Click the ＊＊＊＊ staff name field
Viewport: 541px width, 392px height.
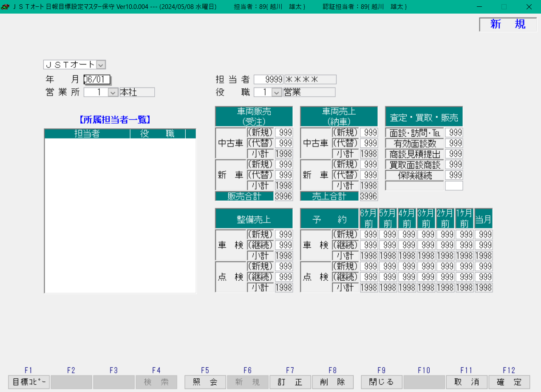[310, 79]
